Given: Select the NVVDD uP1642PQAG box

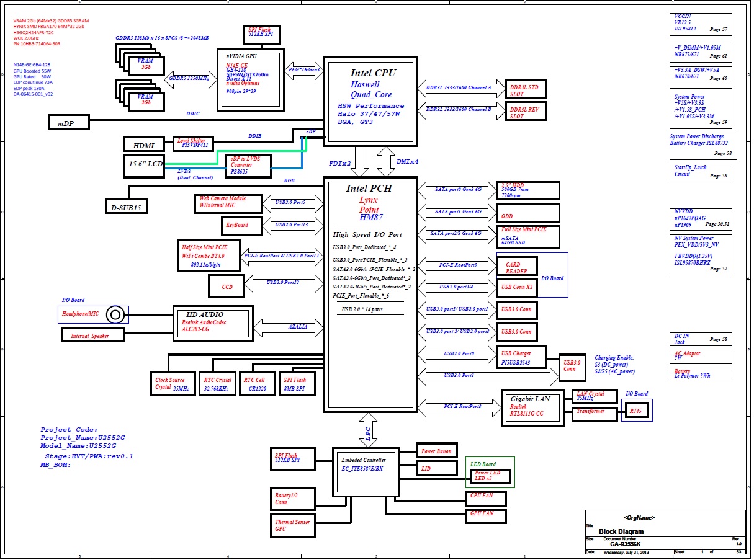Looking at the screenshot, I should click(x=701, y=219).
